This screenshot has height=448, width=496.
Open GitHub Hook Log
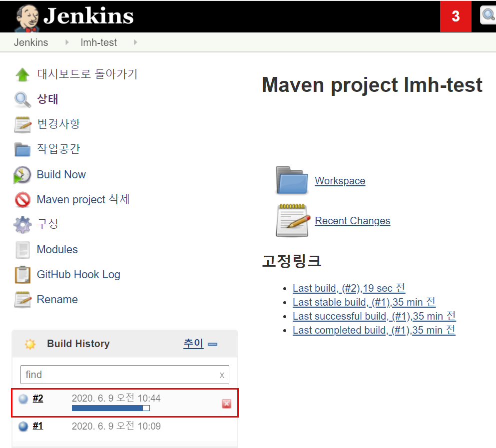[x=78, y=274]
